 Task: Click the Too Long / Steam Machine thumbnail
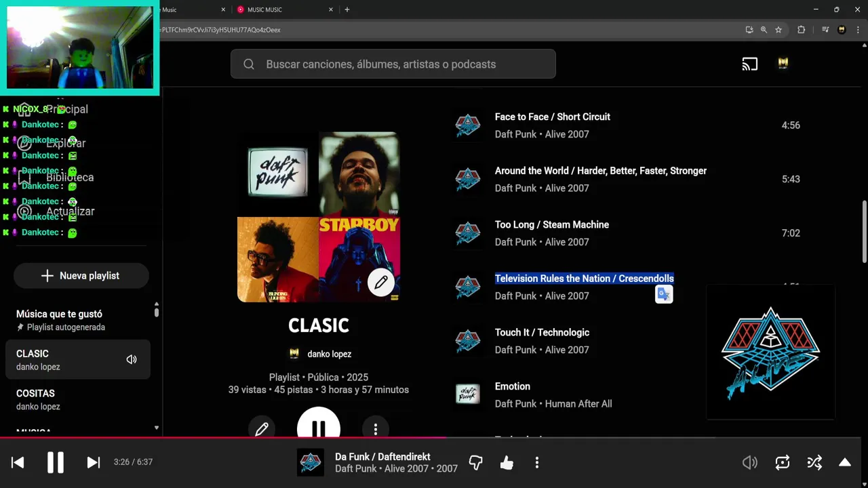coord(467,233)
